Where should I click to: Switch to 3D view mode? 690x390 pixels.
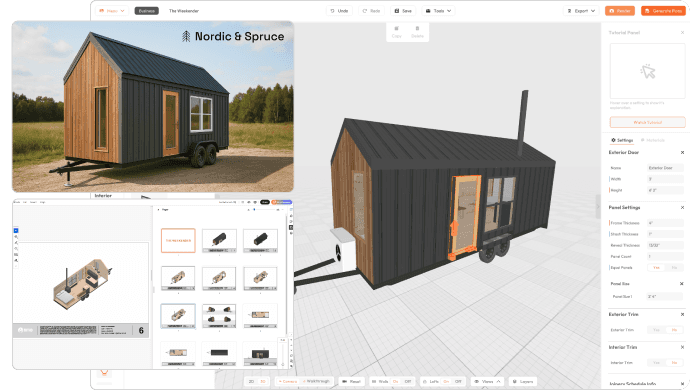pyautogui.click(x=263, y=381)
